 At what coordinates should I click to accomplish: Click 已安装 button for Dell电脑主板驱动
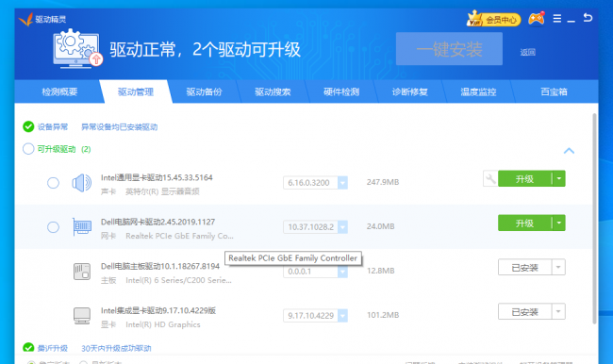(524, 268)
